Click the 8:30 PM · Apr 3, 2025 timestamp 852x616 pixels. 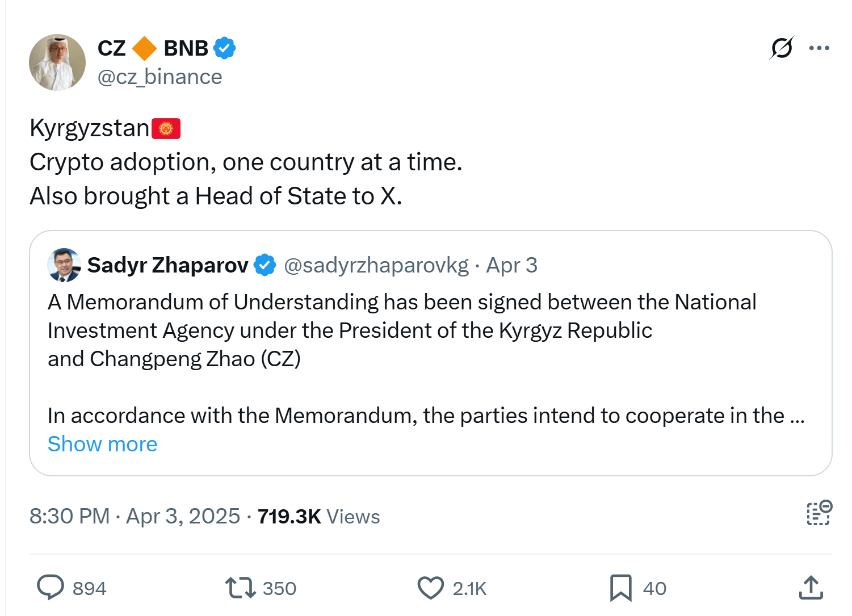135,517
